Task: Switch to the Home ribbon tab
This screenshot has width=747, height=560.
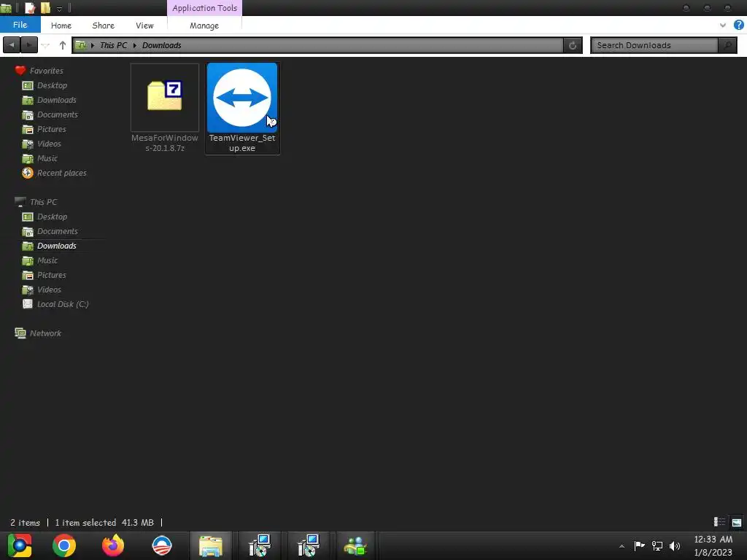Action: pyautogui.click(x=61, y=26)
